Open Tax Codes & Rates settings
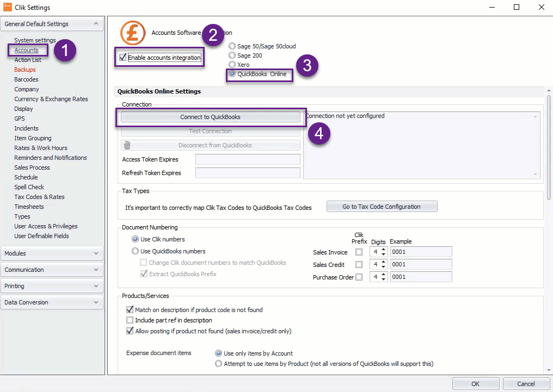 coord(40,197)
